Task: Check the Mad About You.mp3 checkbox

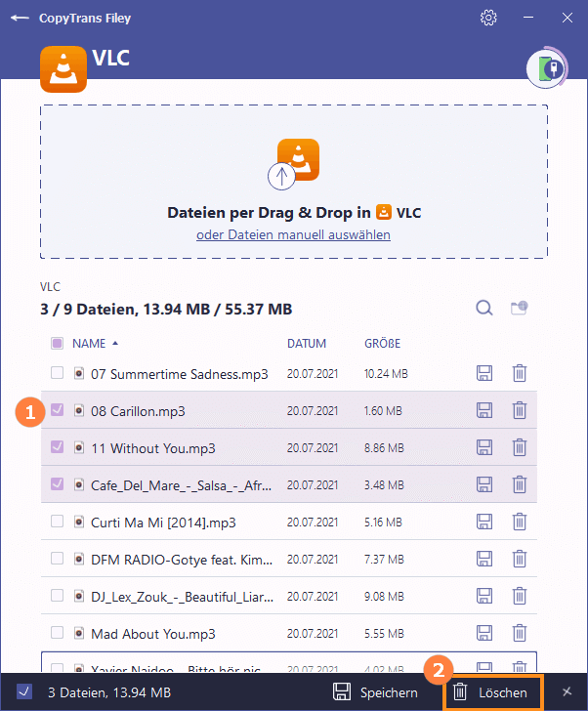Action: 57,633
